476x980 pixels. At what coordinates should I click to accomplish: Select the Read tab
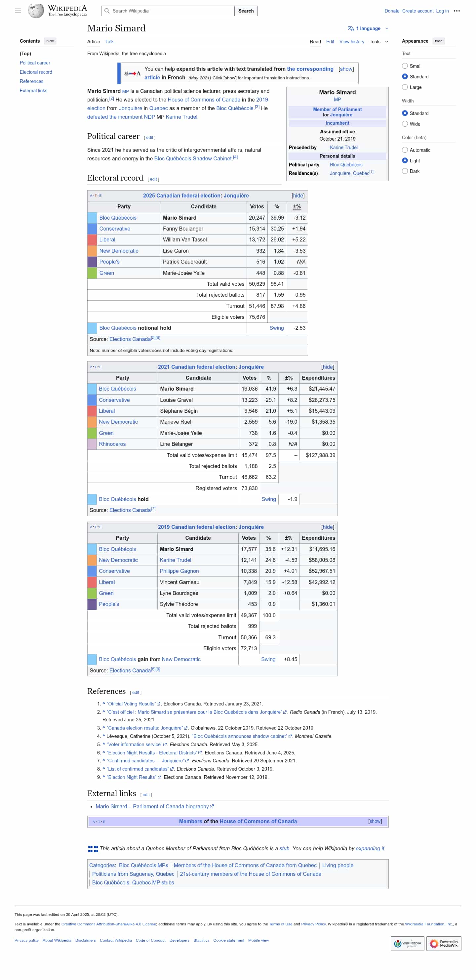click(315, 42)
